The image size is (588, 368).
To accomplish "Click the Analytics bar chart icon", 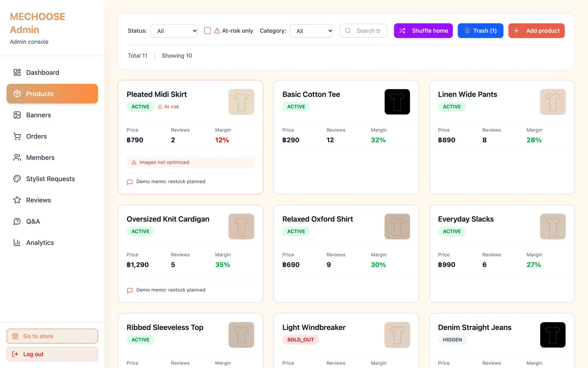I will click(17, 243).
